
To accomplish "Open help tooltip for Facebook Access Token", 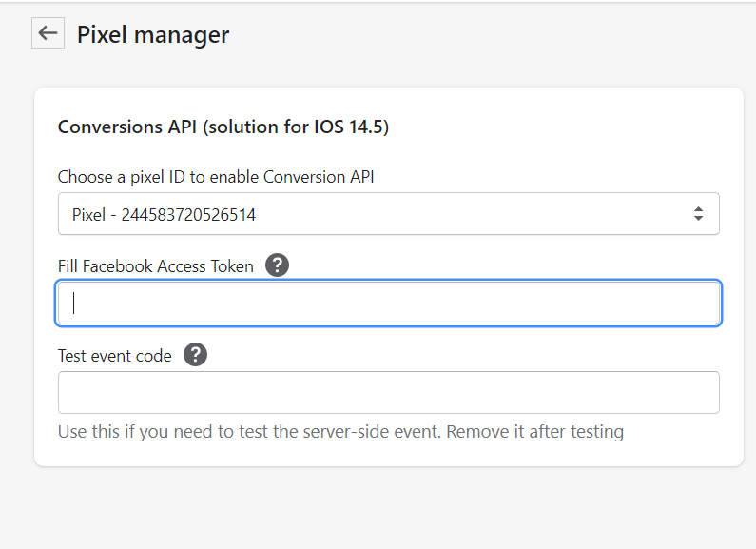I will tap(278, 265).
